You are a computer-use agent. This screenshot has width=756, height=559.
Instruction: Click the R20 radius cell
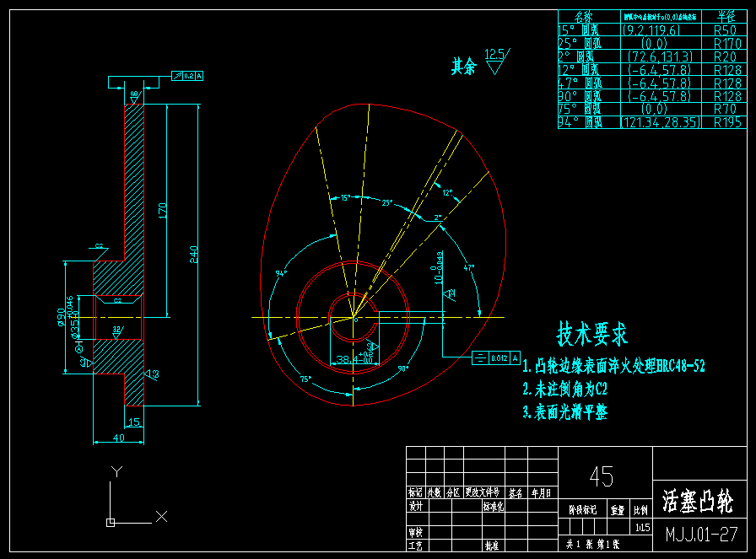click(x=724, y=56)
